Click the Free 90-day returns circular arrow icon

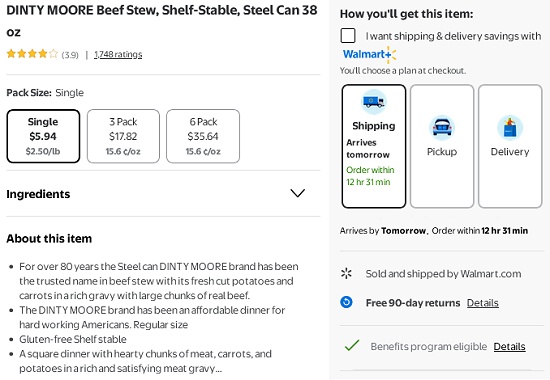[x=347, y=302]
